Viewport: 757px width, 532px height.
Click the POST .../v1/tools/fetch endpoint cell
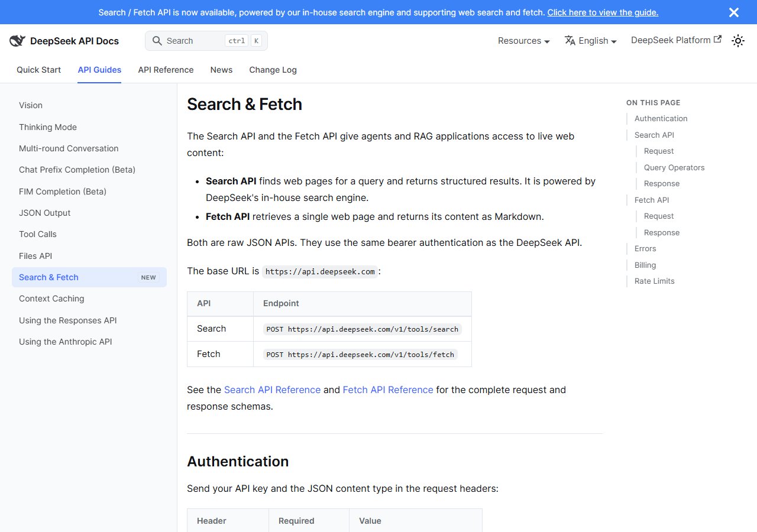coord(363,354)
